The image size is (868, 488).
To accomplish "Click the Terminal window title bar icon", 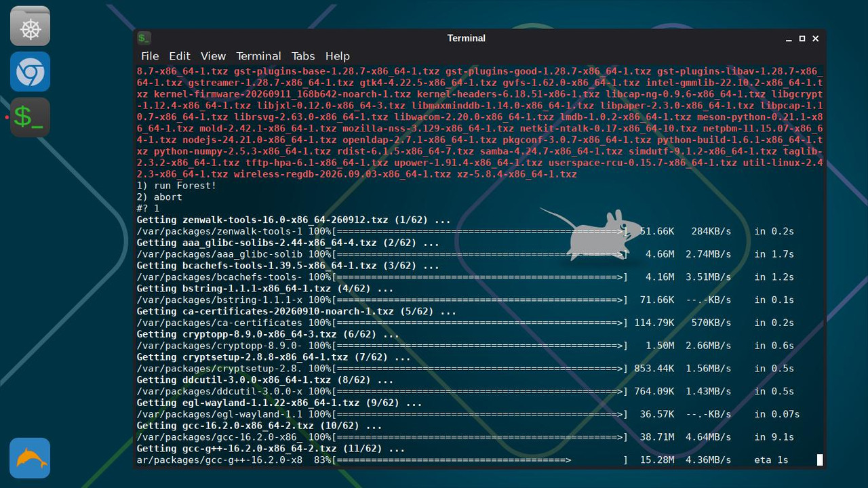I will [x=144, y=38].
